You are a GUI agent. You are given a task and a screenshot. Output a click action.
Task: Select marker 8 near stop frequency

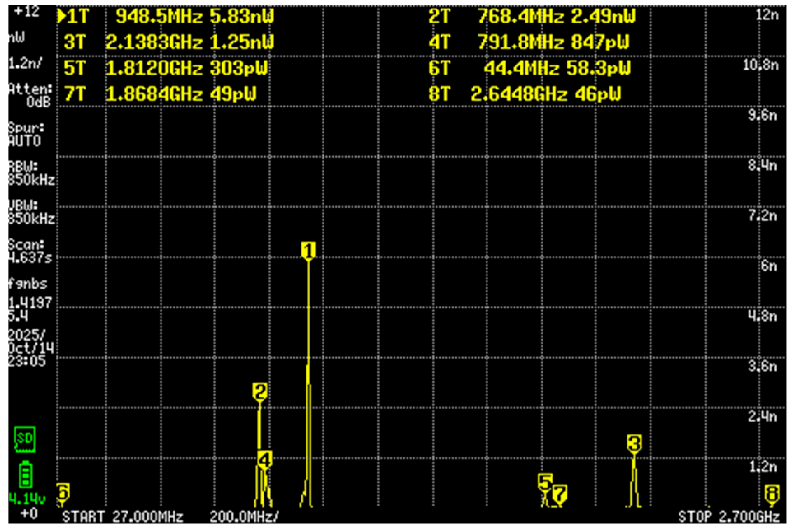(x=772, y=493)
